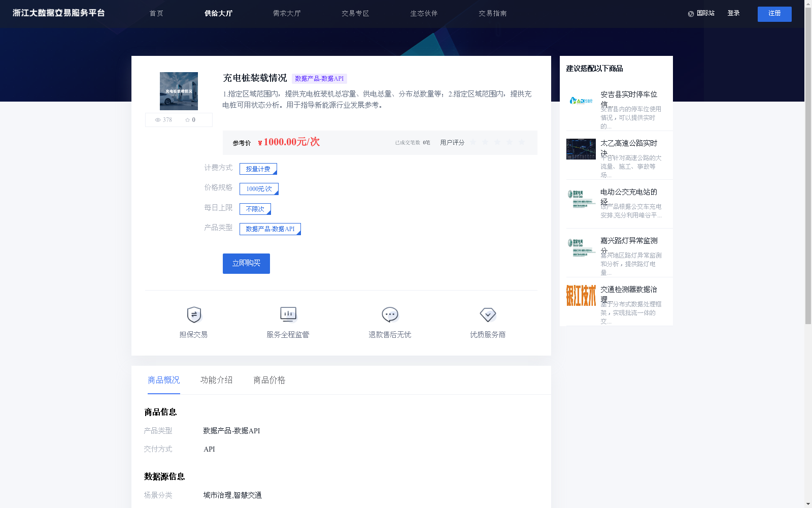Switch to the 商品概况 tab
812x508 pixels.
click(x=164, y=380)
